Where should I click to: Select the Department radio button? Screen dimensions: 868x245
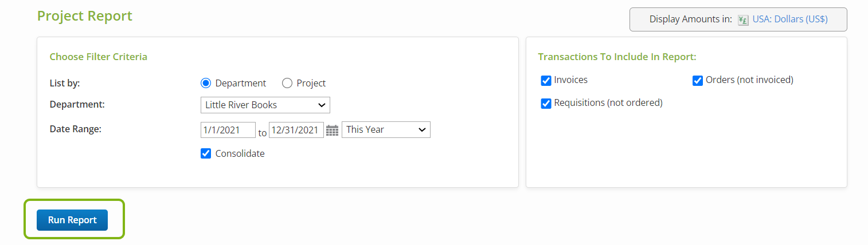click(206, 83)
